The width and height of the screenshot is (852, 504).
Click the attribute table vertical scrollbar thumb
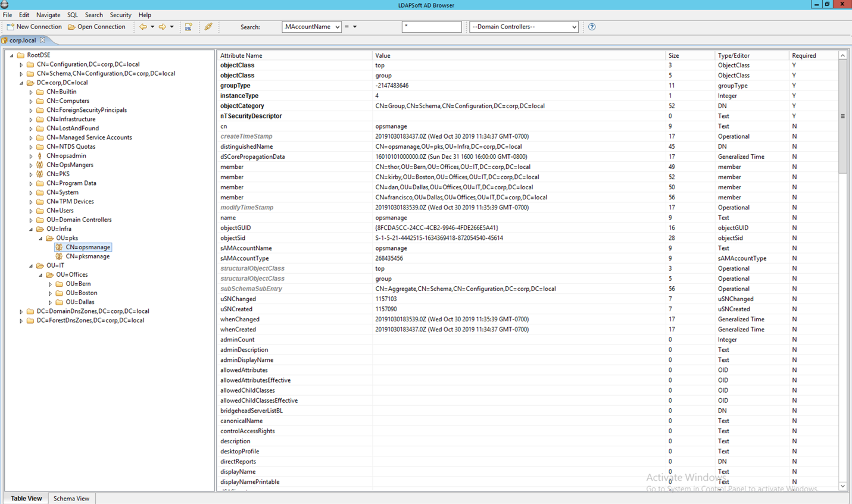(x=842, y=117)
